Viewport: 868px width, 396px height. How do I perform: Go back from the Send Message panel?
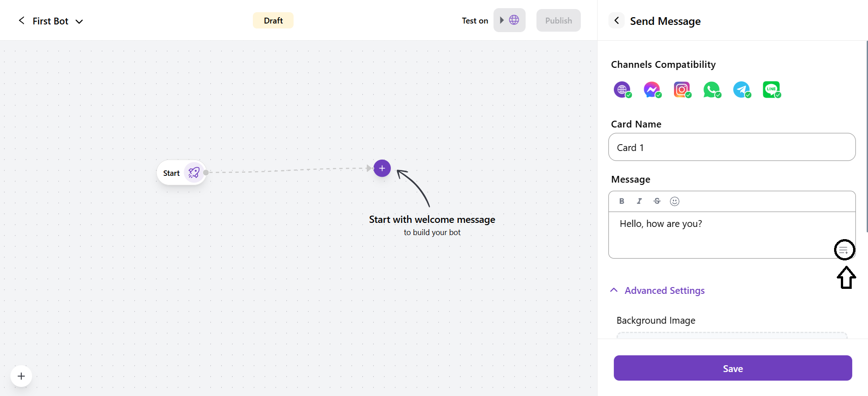tap(617, 20)
